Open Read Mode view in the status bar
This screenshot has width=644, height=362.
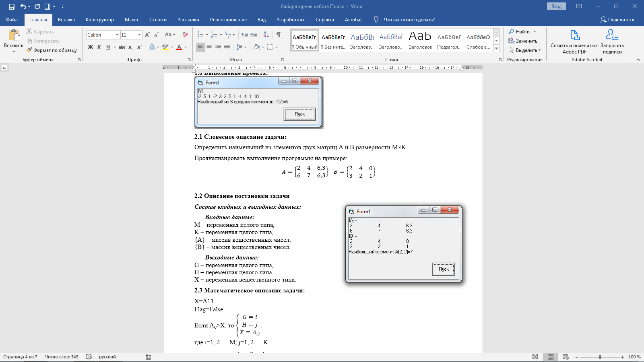pos(535,357)
